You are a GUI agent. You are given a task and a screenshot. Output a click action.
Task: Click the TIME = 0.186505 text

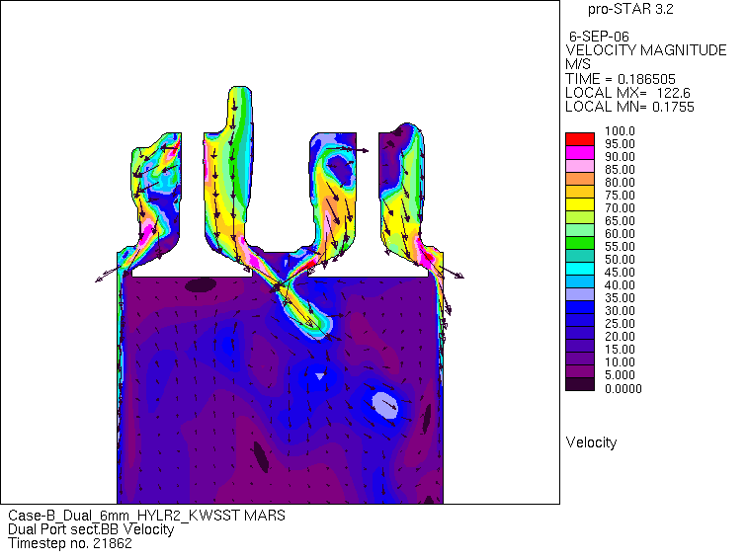click(621, 79)
